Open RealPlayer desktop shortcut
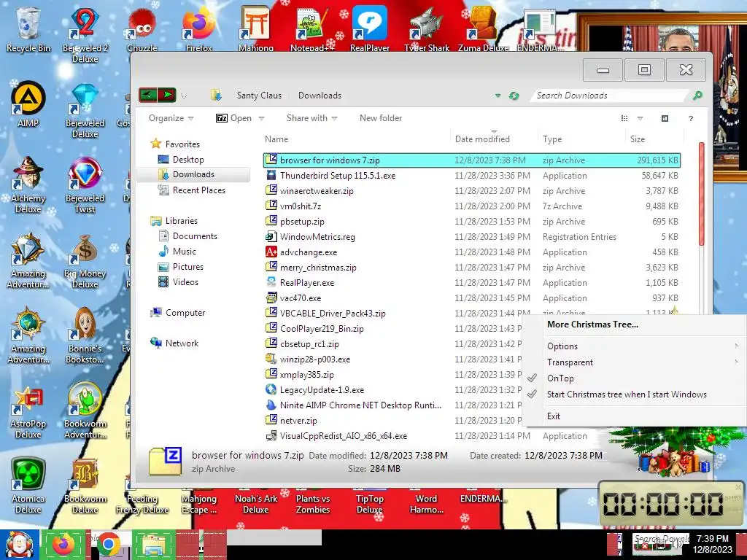Image resolution: width=747 pixels, height=560 pixels. 370,28
